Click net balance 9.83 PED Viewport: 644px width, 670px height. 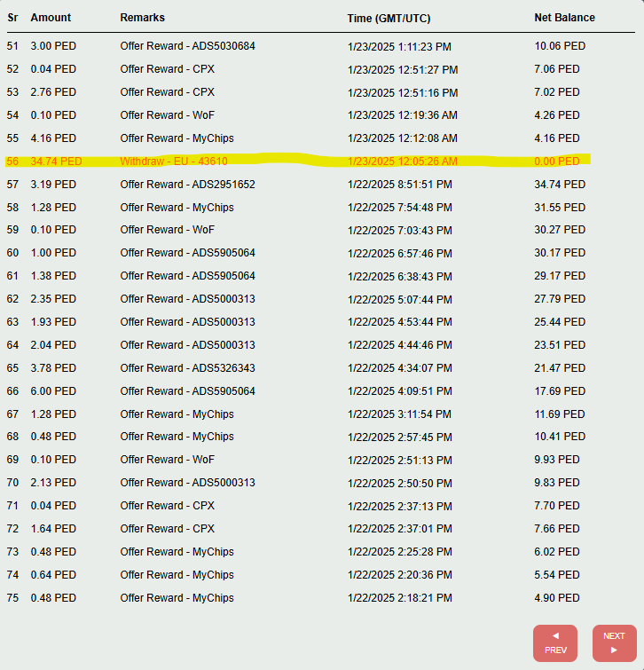click(557, 483)
